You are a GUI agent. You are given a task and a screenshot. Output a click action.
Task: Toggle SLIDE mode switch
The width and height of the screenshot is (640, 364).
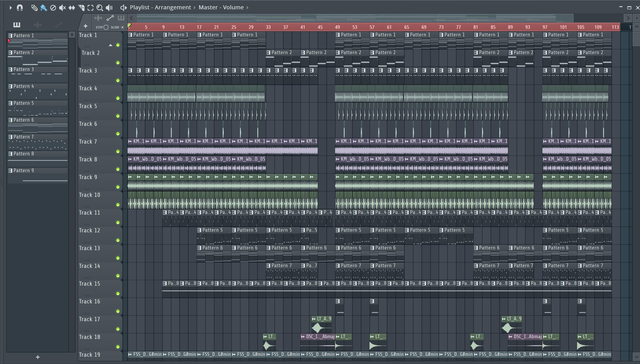pyautogui.click(x=122, y=27)
